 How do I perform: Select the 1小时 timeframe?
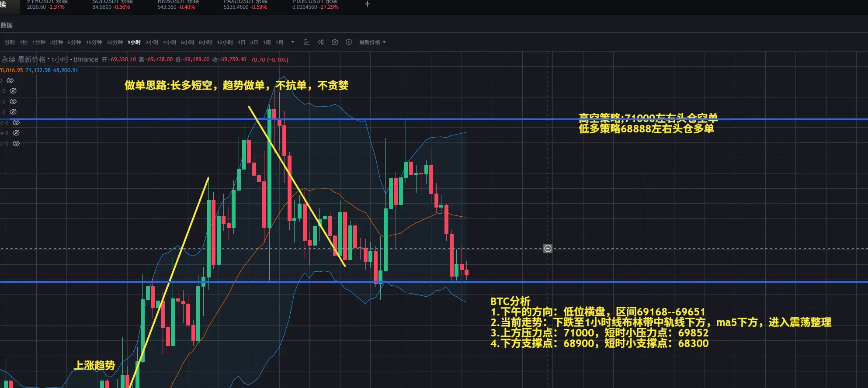pos(134,42)
